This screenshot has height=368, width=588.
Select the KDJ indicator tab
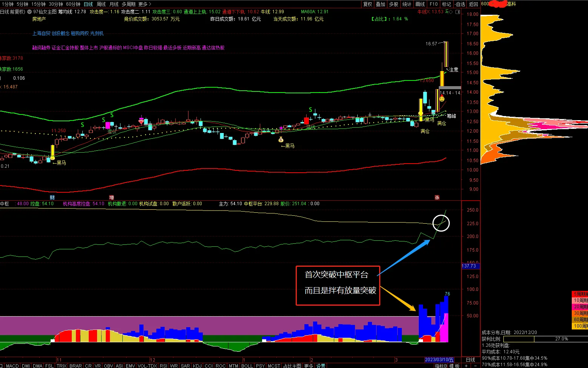pyautogui.click(x=197, y=366)
